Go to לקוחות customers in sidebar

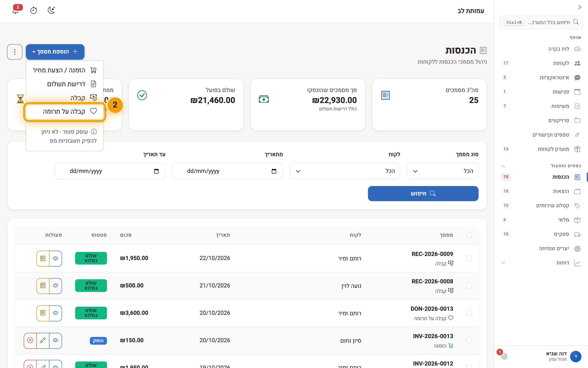point(541,63)
